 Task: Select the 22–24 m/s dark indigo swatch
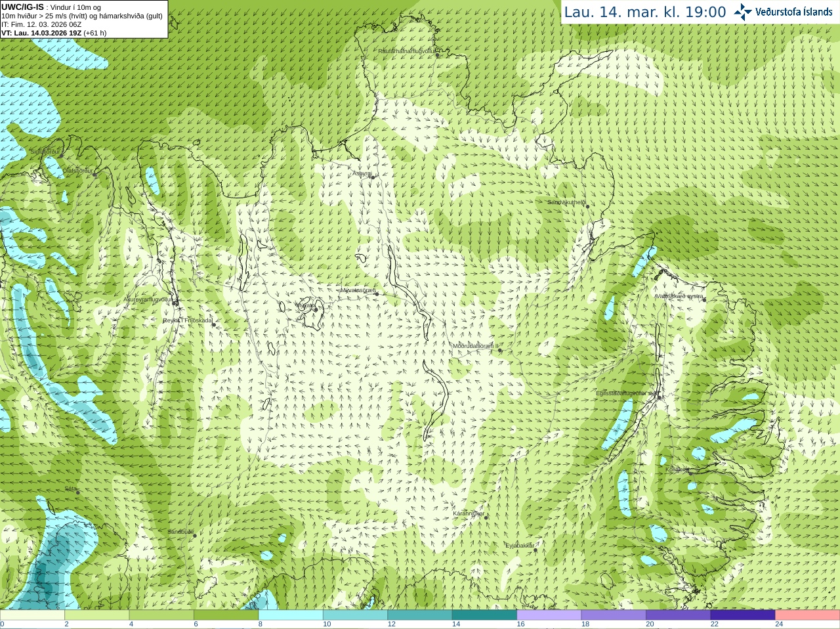[x=743, y=615]
